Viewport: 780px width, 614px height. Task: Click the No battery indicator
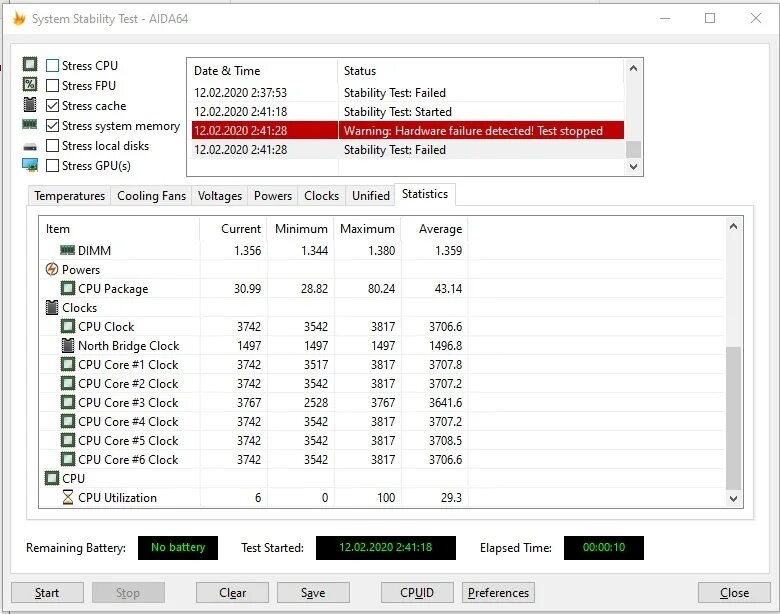[x=178, y=547]
